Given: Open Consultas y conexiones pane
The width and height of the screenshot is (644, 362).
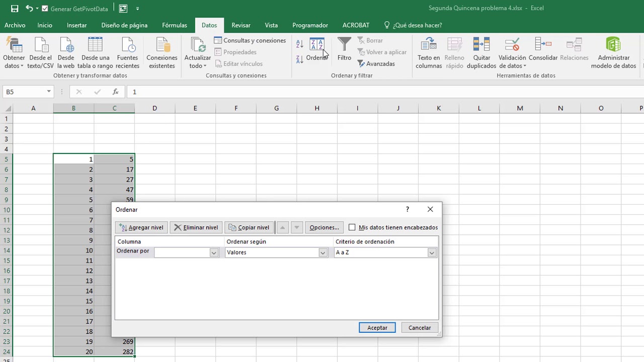Looking at the screenshot, I should click(250, 40).
